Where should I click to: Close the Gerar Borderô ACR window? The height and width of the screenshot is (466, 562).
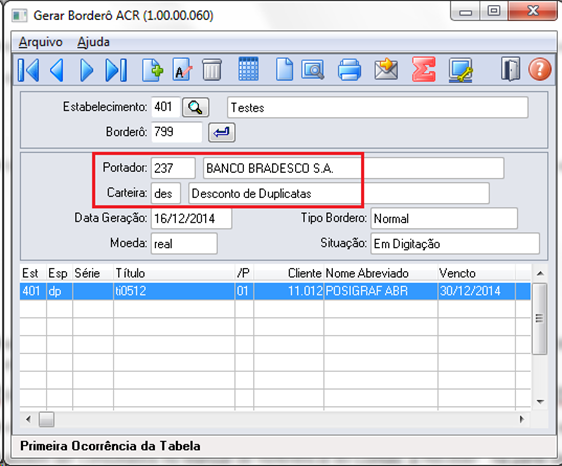pos(532,11)
